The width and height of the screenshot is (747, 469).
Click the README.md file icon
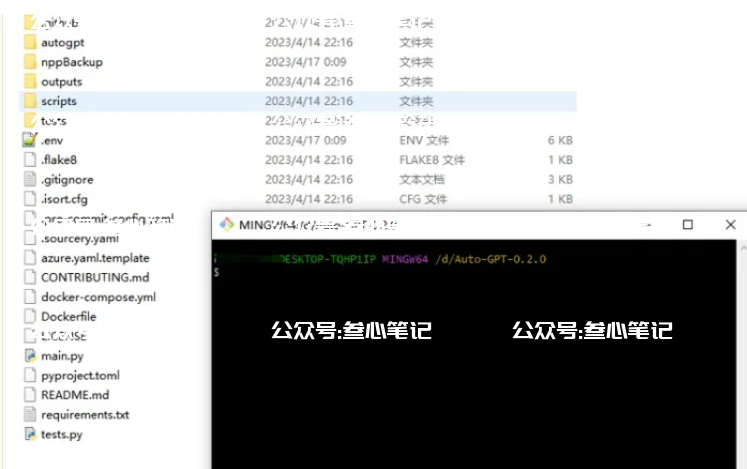[x=30, y=394]
